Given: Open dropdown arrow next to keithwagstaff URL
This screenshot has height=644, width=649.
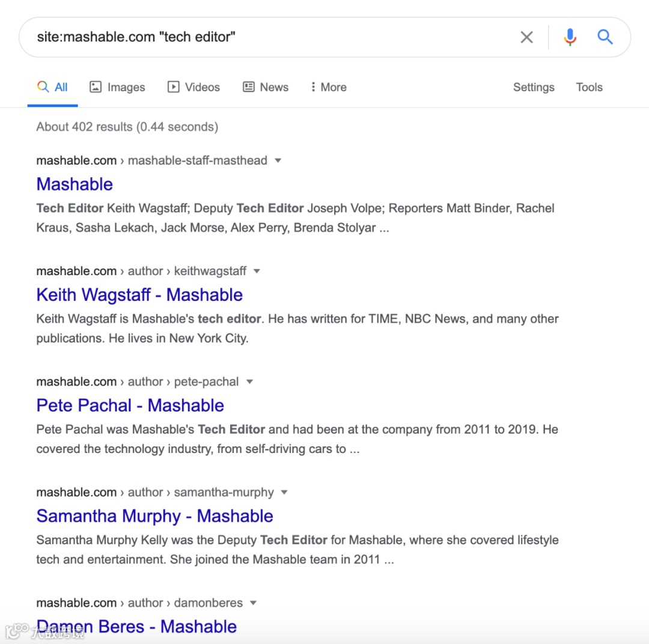Looking at the screenshot, I should 257,271.
